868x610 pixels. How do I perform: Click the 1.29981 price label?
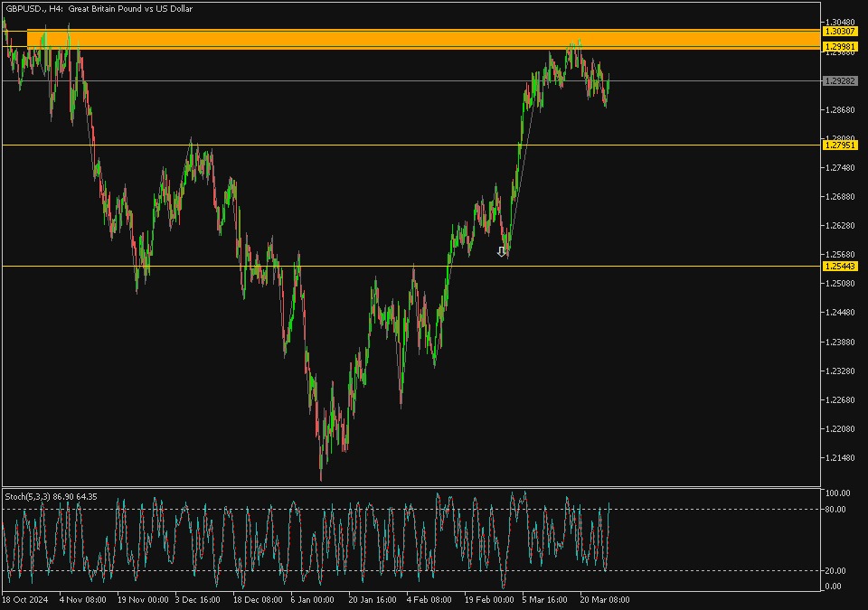pyautogui.click(x=840, y=46)
